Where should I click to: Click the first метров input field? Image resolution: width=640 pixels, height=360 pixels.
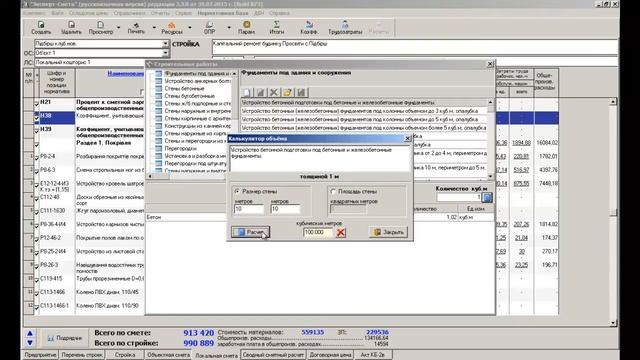coord(249,209)
